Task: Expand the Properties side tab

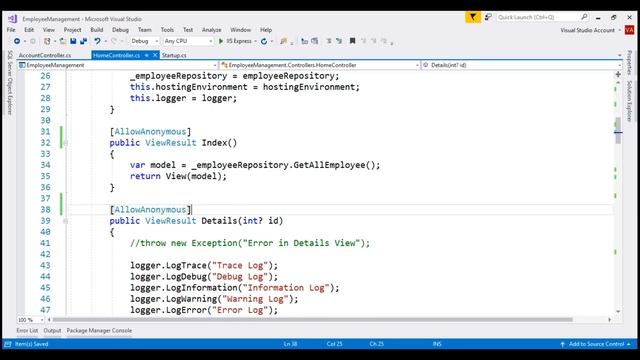Action: 629,63
